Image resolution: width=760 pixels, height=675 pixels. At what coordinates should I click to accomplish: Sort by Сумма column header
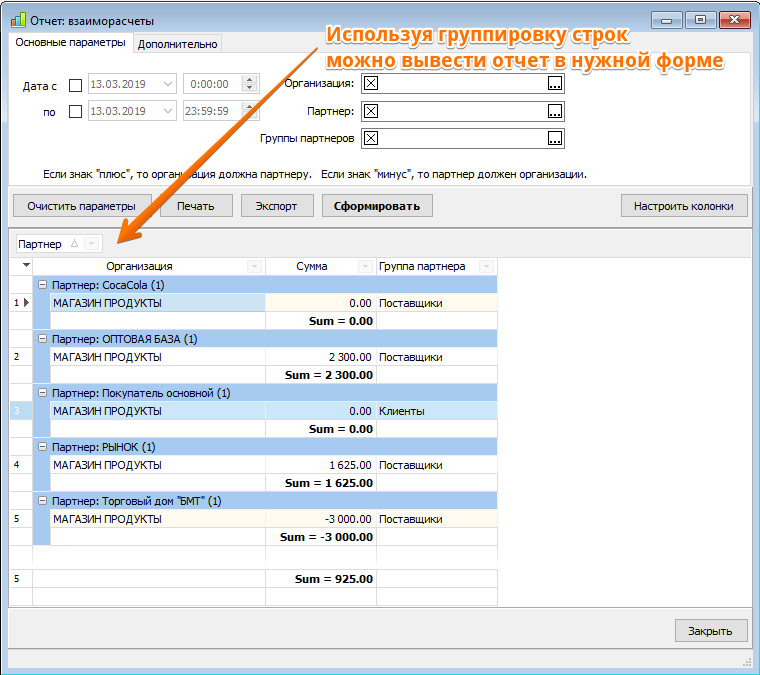[x=312, y=266]
